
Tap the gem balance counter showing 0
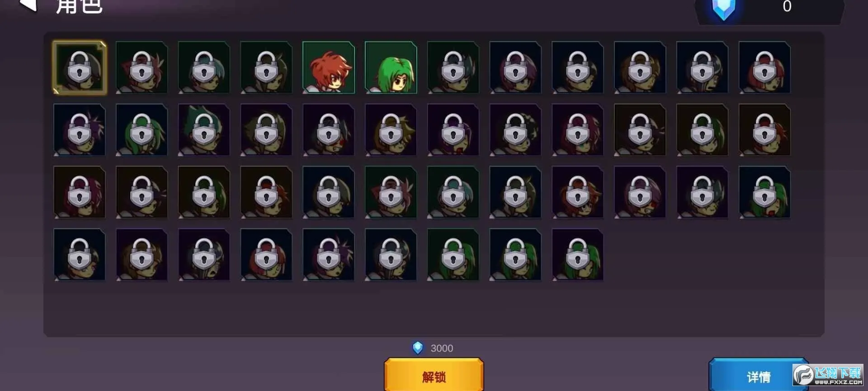(x=787, y=6)
